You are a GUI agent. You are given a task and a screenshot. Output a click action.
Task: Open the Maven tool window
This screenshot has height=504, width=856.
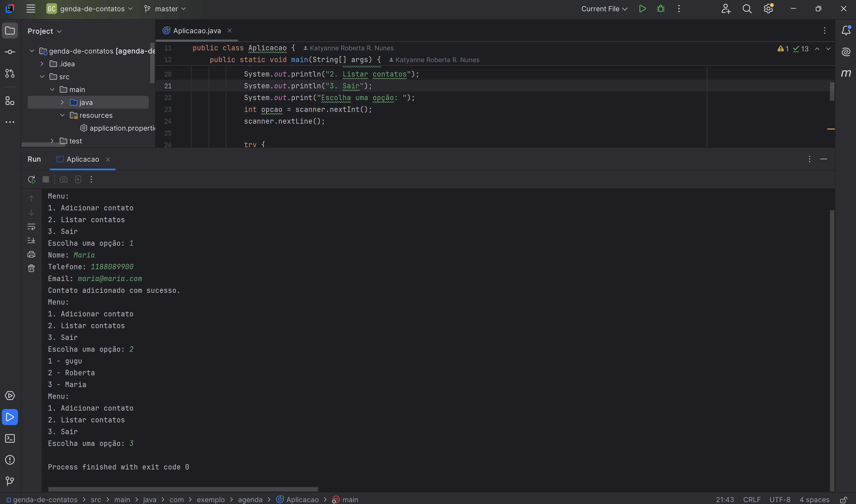pos(846,73)
